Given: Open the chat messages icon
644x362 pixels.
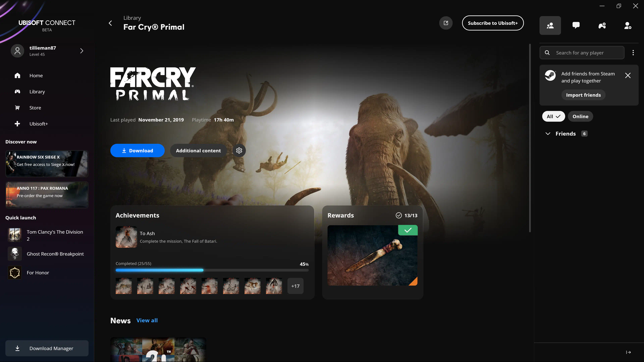Looking at the screenshot, I should [x=576, y=25].
